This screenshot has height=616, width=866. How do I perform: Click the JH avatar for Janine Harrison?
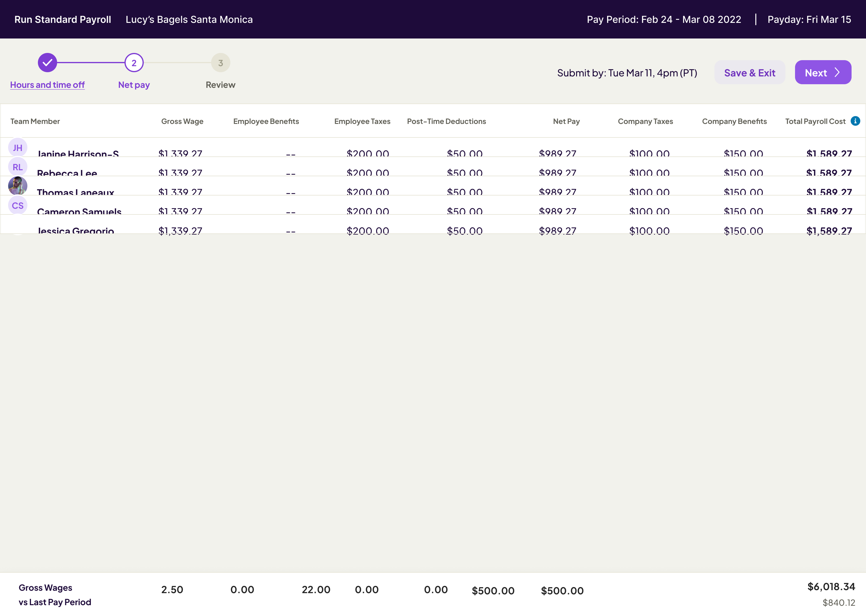[17, 148]
